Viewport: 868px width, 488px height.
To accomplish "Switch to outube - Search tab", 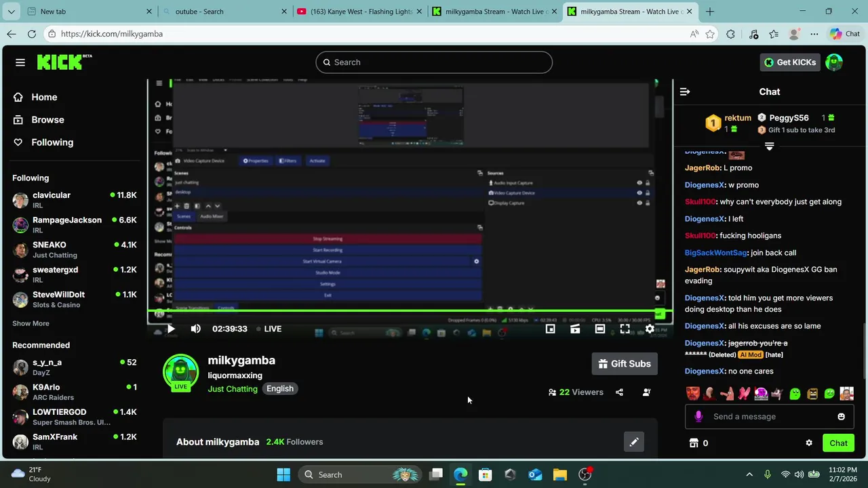I will tap(224, 12).
